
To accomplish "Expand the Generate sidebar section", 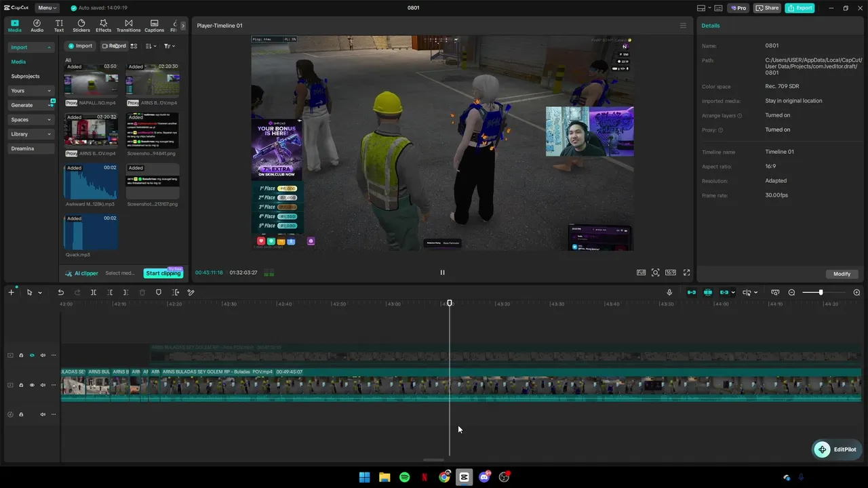I will coord(31,105).
